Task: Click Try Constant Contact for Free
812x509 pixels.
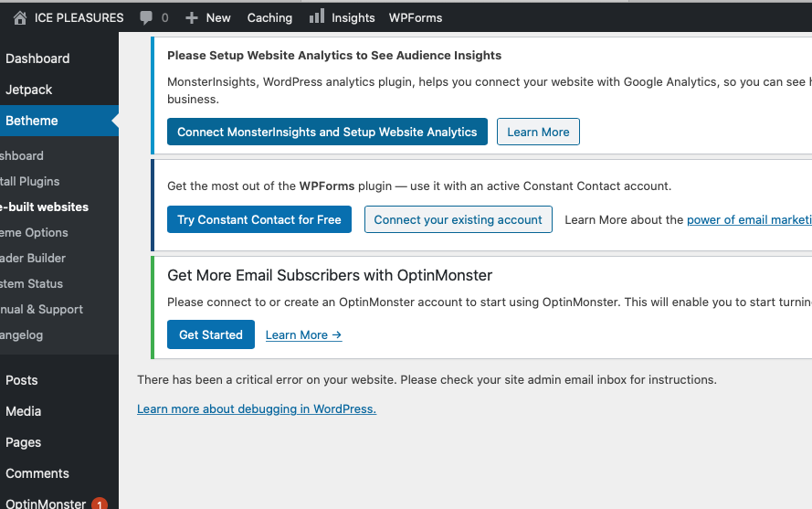Action: pos(258,219)
